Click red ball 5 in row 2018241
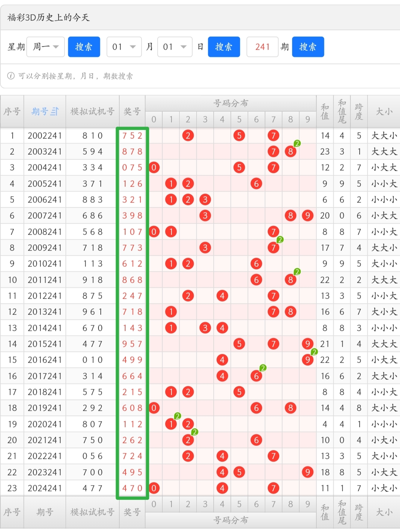 pos(239,392)
